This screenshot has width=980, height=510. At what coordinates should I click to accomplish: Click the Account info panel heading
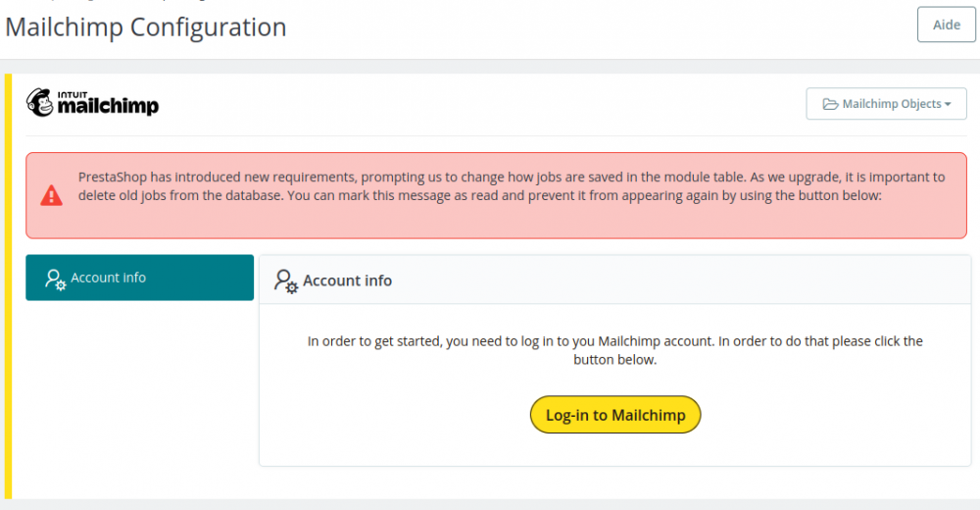[347, 280]
